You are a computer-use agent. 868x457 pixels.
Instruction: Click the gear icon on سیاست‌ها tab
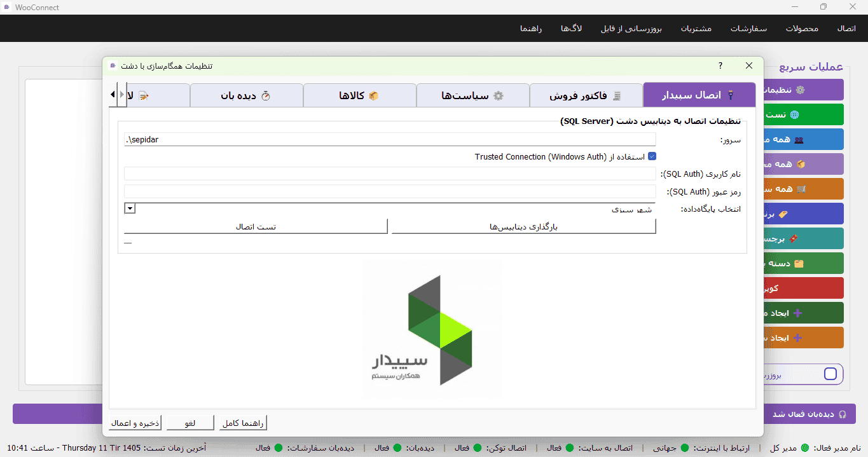tap(499, 96)
